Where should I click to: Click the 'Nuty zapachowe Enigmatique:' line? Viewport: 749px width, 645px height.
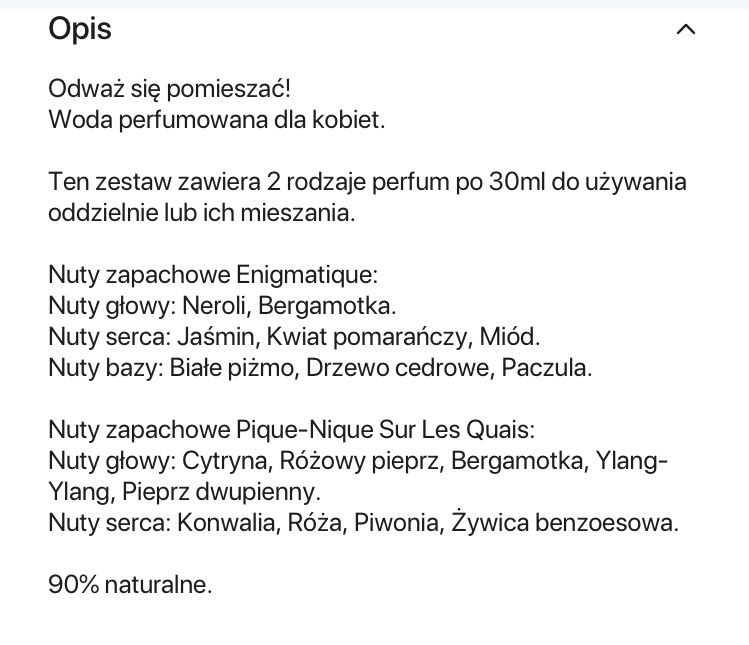213,274
